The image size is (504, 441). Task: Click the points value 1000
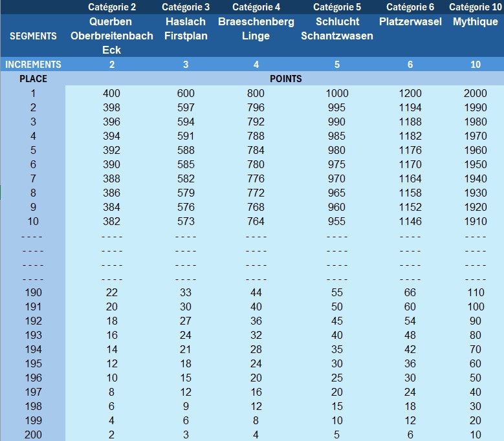coord(337,93)
